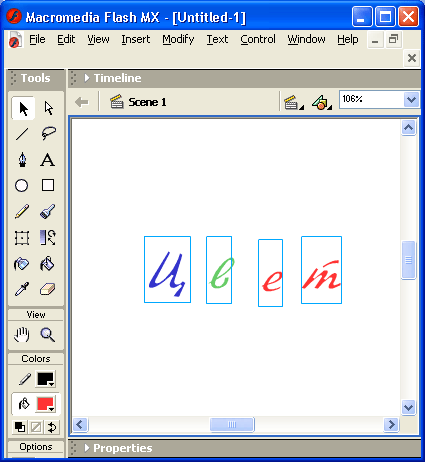The image size is (425, 462).
Task: Select the Eraser tool
Action: (x=48, y=289)
